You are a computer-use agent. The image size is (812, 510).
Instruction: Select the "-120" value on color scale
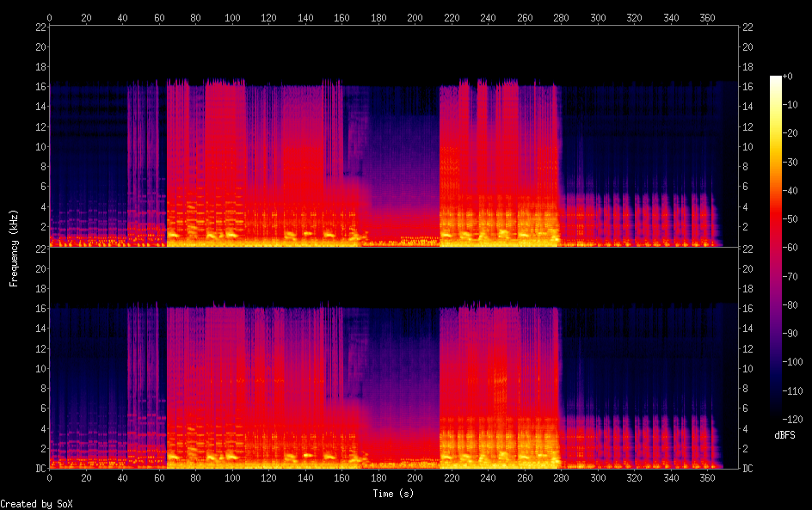793,420
